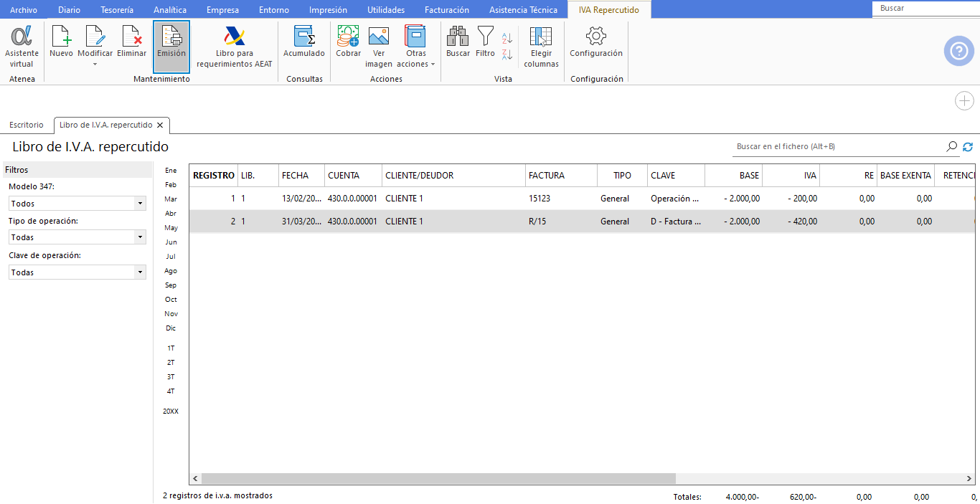Select the row with factura 15123
This screenshot has width=980, height=504.
tap(583, 199)
